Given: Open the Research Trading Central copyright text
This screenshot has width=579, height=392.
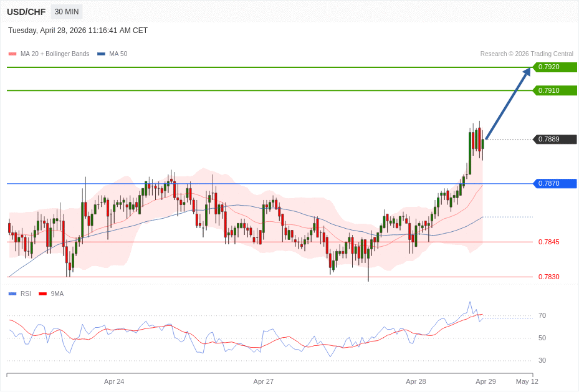Looking at the screenshot, I should (526, 54).
